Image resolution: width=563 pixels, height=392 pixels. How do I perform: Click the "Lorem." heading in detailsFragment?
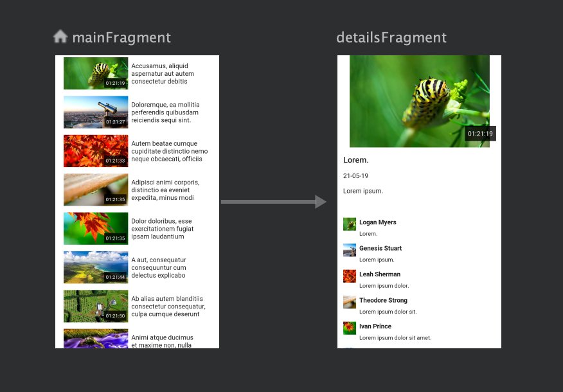click(356, 160)
